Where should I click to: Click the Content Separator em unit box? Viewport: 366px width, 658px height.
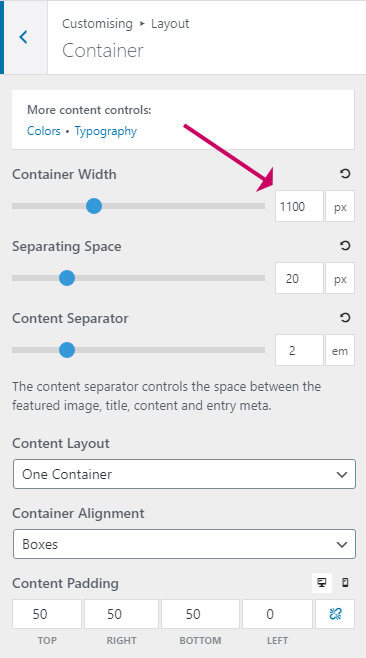340,350
